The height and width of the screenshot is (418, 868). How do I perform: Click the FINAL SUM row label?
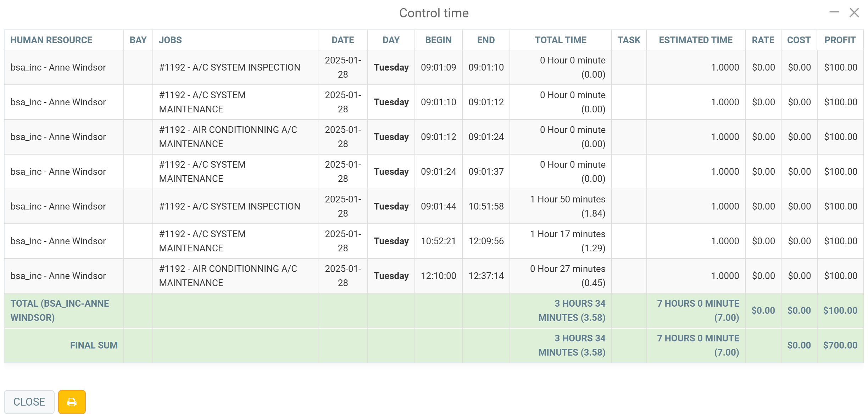click(94, 345)
